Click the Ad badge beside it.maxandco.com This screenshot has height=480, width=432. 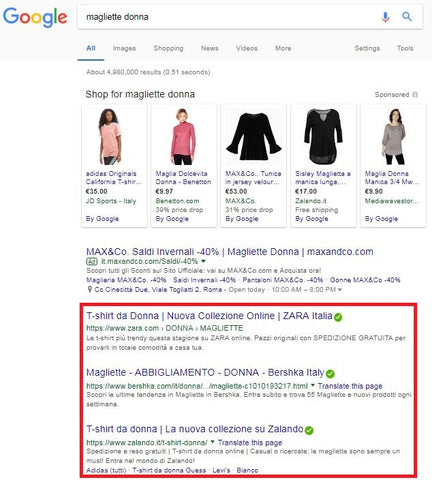click(x=92, y=261)
